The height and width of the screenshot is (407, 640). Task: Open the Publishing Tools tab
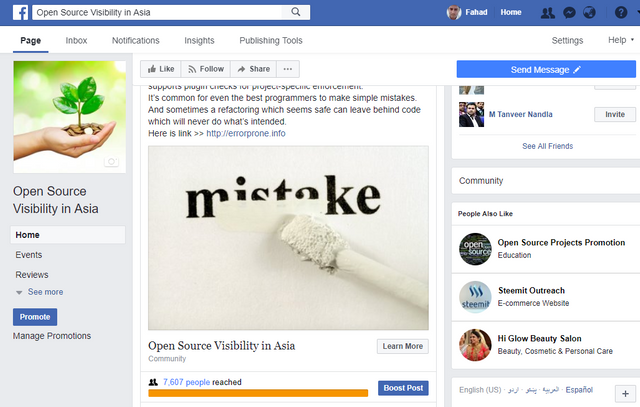click(271, 40)
